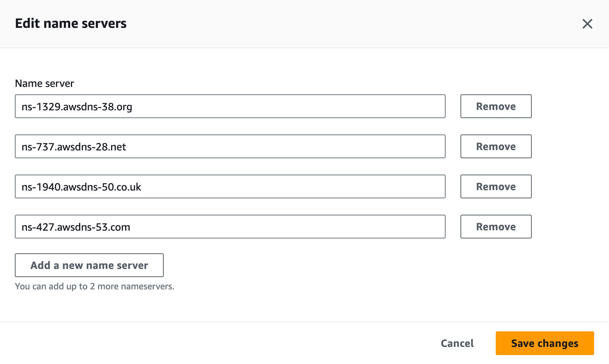The width and height of the screenshot is (609, 364).
Task: Click the Edit name servers heading
Action: pyautogui.click(x=71, y=23)
